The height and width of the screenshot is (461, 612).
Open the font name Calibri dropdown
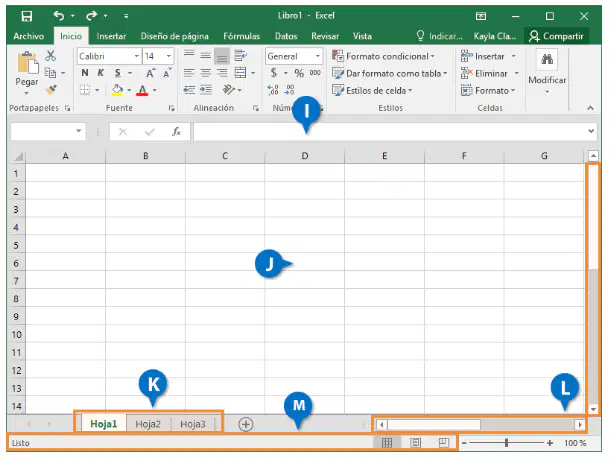(137, 56)
